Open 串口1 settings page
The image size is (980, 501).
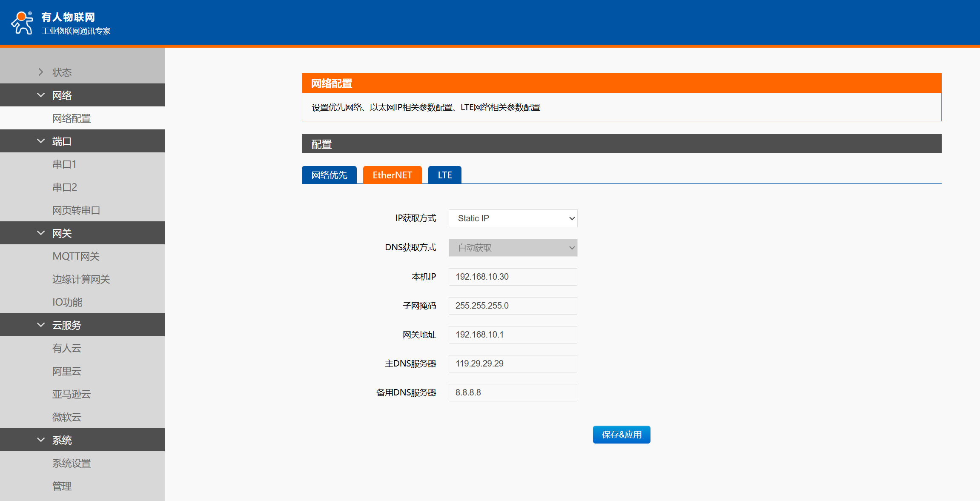point(64,164)
